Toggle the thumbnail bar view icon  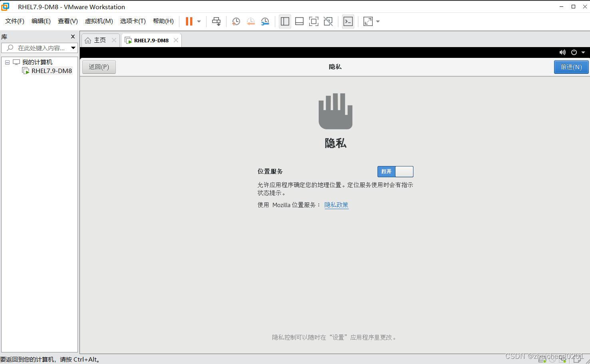click(299, 22)
